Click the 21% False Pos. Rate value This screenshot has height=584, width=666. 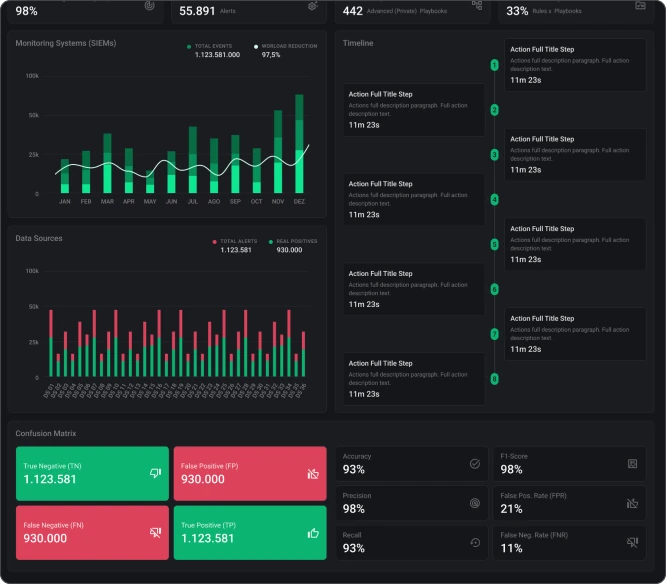point(511,509)
